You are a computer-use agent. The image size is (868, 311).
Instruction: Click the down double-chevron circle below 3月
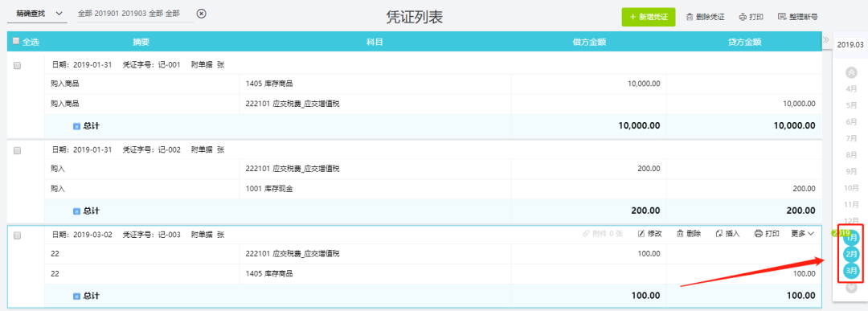pos(851,288)
